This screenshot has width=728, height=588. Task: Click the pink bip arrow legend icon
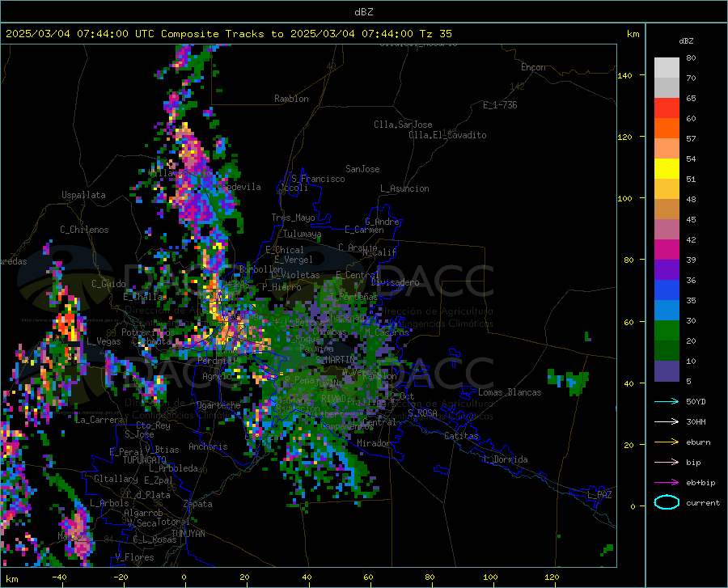[x=667, y=463]
